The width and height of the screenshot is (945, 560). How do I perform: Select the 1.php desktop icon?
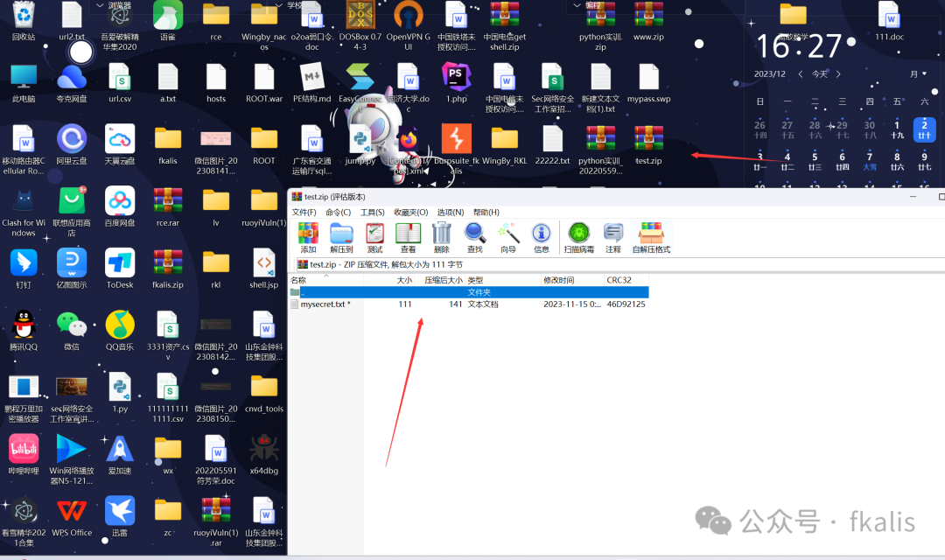coord(456,83)
